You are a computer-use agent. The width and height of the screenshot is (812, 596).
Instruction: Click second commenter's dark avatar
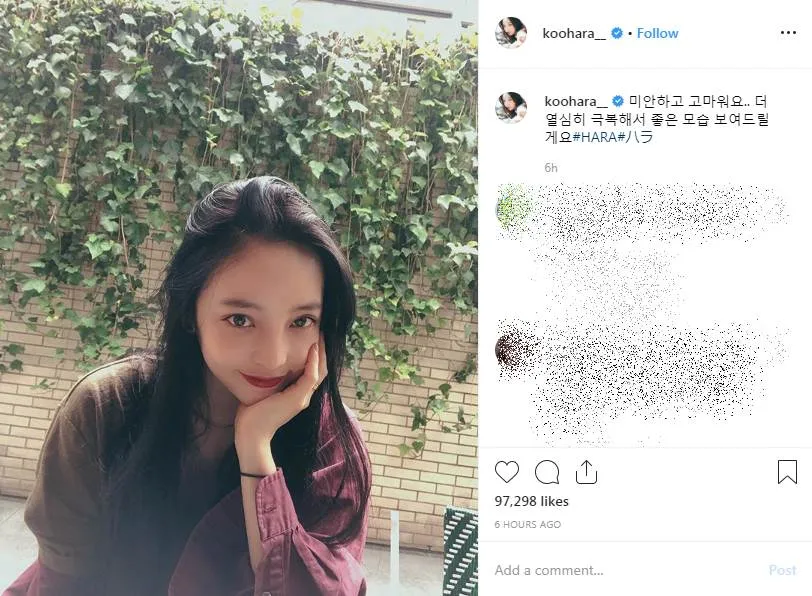click(x=511, y=350)
